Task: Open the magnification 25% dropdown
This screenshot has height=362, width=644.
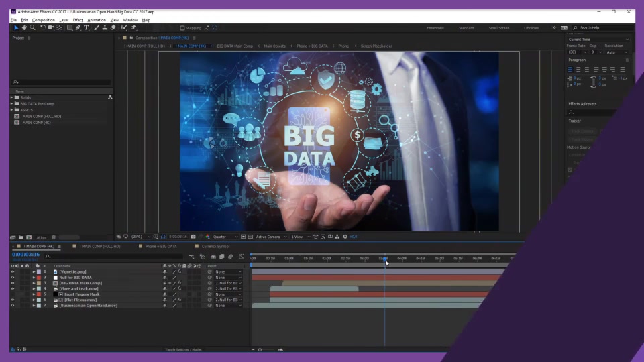Action: click(x=140, y=237)
